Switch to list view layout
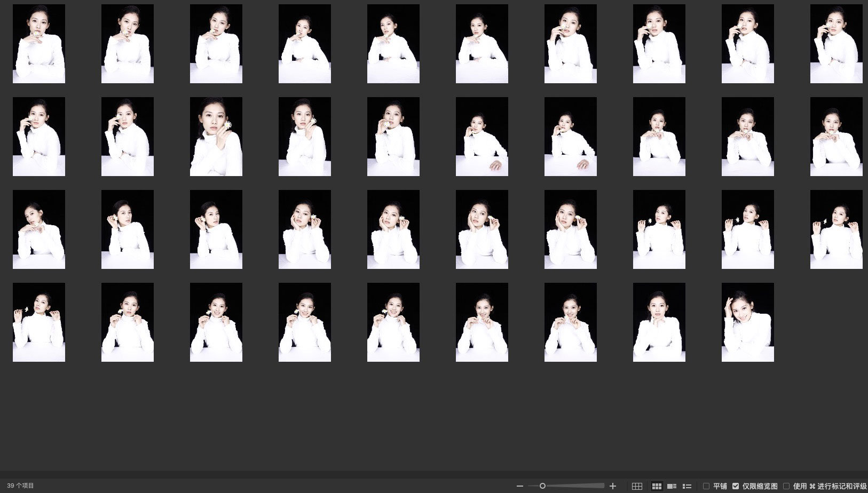 pyautogui.click(x=687, y=486)
